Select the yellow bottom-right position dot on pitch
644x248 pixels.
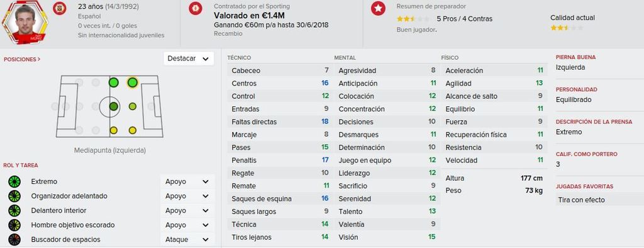pyautogui.click(x=132, y=130)
